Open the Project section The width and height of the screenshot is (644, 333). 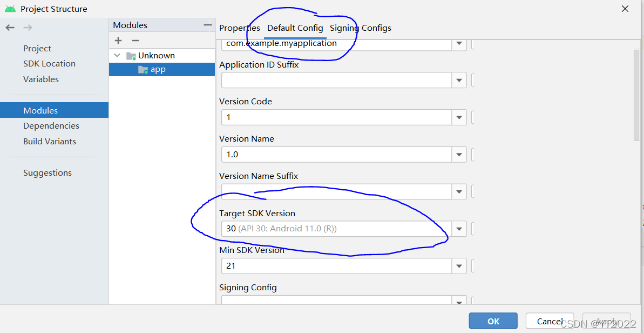coord(37,49)
